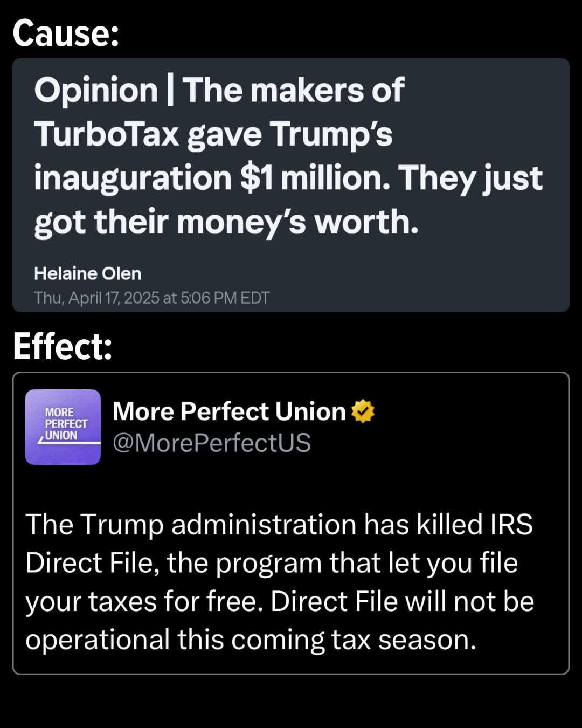Select the "Cause:" heading
The width and height of the screenshot is (582, 728).
point(66,33)
